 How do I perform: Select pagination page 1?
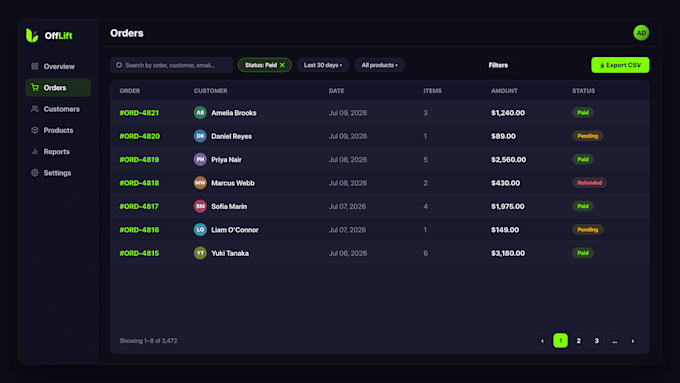(x=560, y=341)
